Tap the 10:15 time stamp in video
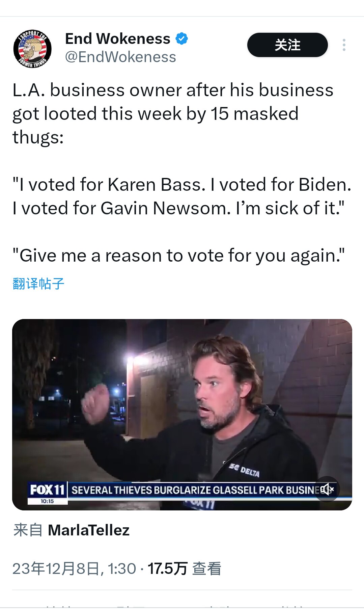The image size is (364, 609). point(47,501)
